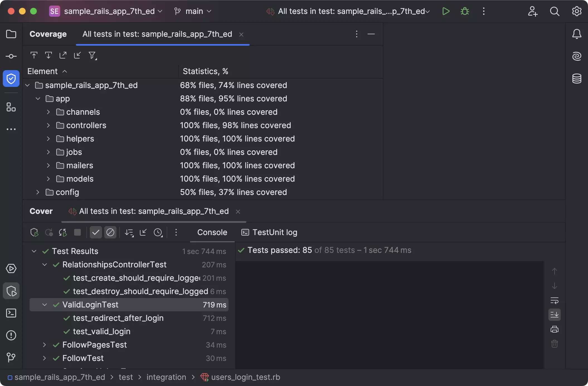
Task: Apply a coverage filter using the funnel icon
Action: tap(92, 55)
